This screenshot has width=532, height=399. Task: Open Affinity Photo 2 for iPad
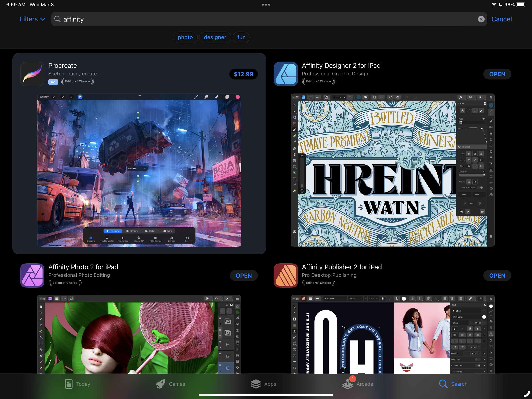pyautogui.click(x=244, y=275)
